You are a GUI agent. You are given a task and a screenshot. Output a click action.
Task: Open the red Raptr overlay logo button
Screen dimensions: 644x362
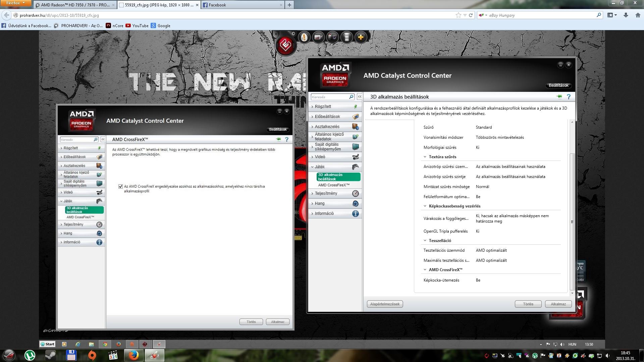click(x=285, y=45)
